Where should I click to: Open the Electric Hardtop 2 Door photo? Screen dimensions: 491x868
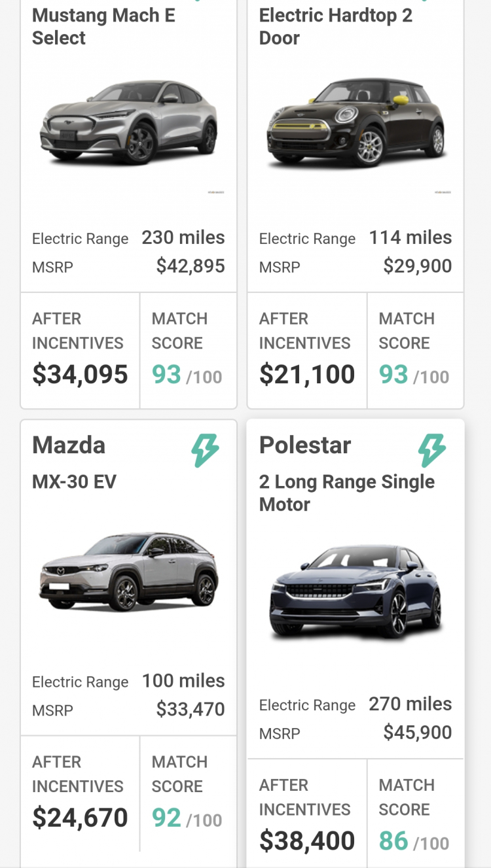coord(355,122)
